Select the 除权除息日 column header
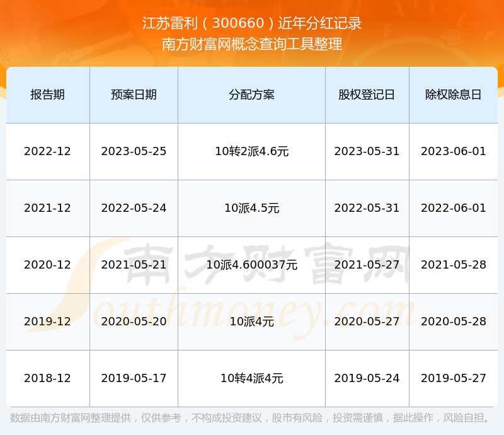504x435 pixels. pos(452,95)
